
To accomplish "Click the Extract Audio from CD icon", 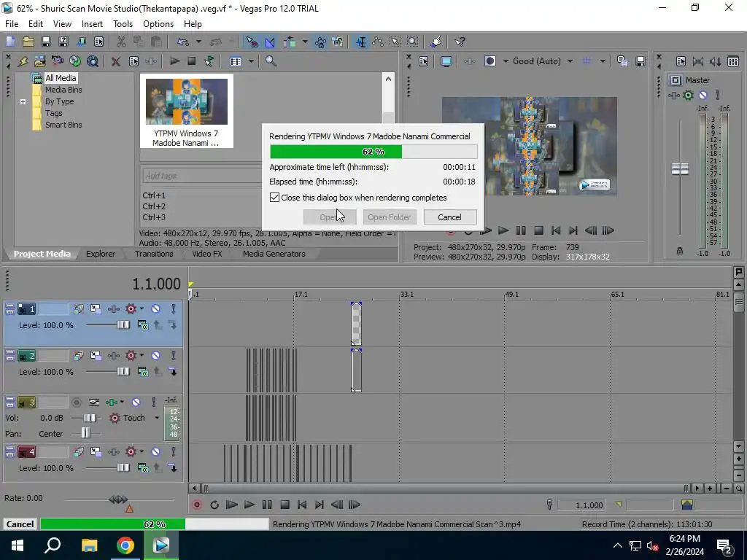I will coord(75,61).
